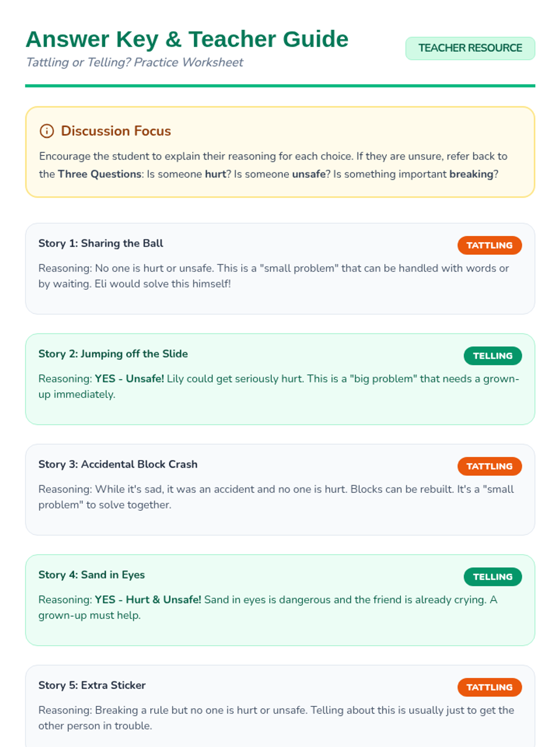Click the Story 5: Extra Sticker title
The width and height of the screenshot is (560, 747).
[x=92, y=685]
